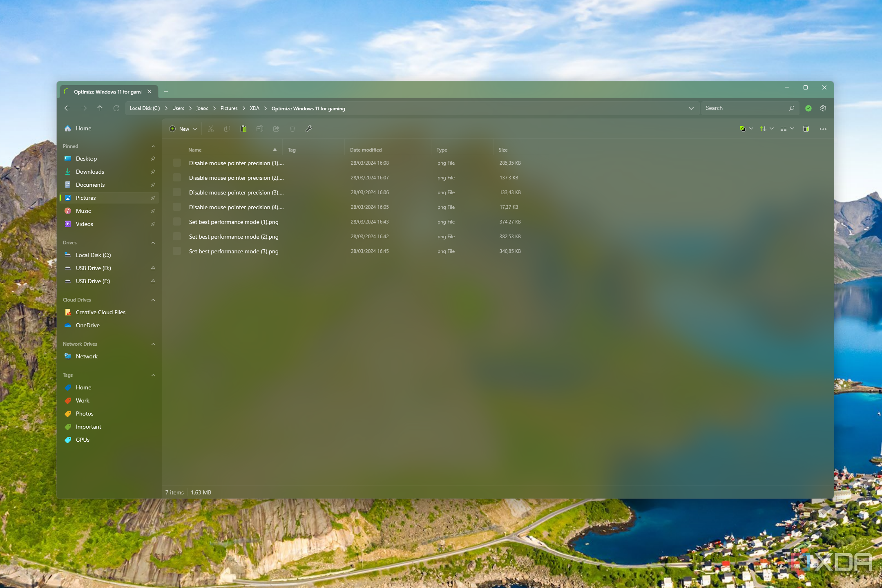Click the Copy icon in toolbar
This screenshot has height=588, width=882.
(x=227, y=129)
